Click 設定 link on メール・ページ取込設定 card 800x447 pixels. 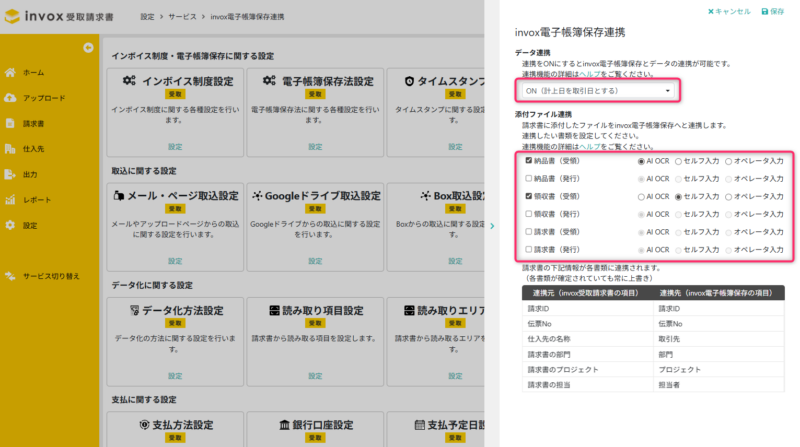pos(175,261)
